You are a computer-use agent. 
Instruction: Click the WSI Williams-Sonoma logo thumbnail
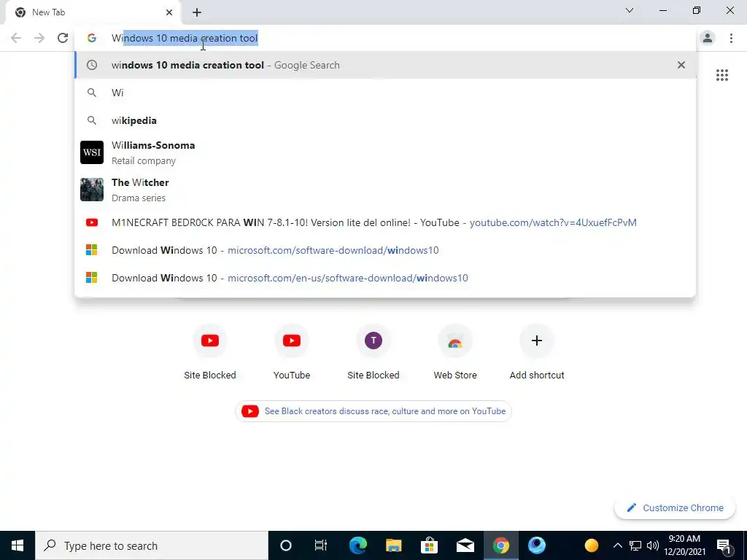click(92, 152)
